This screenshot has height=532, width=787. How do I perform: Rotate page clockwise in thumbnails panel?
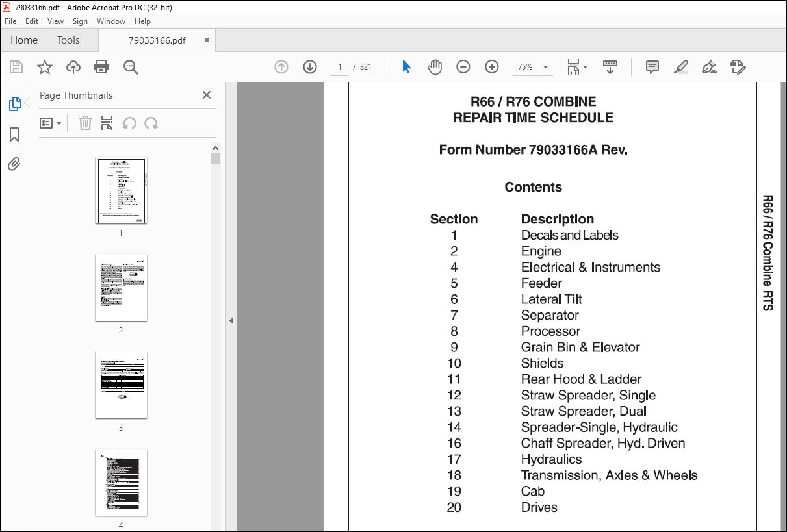151,123
